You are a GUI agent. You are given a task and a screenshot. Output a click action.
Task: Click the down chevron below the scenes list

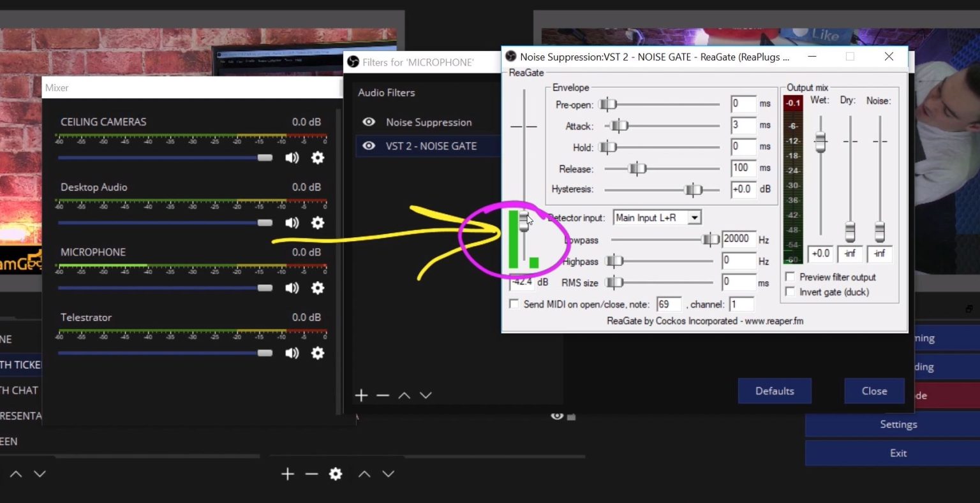click(x=40, y=474)
